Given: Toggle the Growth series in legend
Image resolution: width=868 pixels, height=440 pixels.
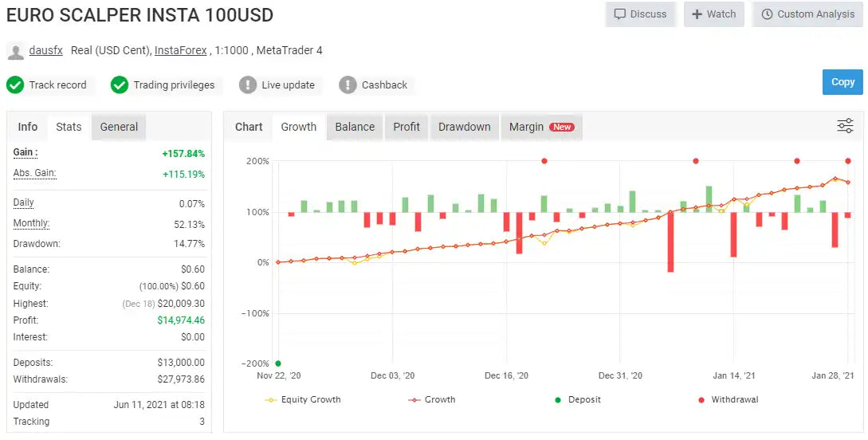Looking at the screenshot, I should [431, 399].
